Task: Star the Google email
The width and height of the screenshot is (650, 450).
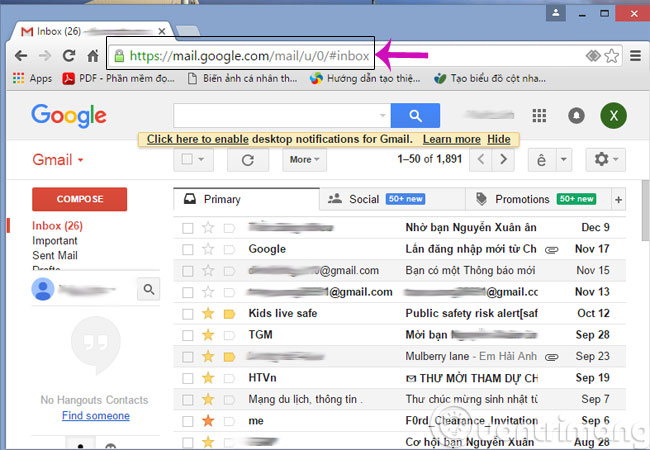Action: point(208,249)
